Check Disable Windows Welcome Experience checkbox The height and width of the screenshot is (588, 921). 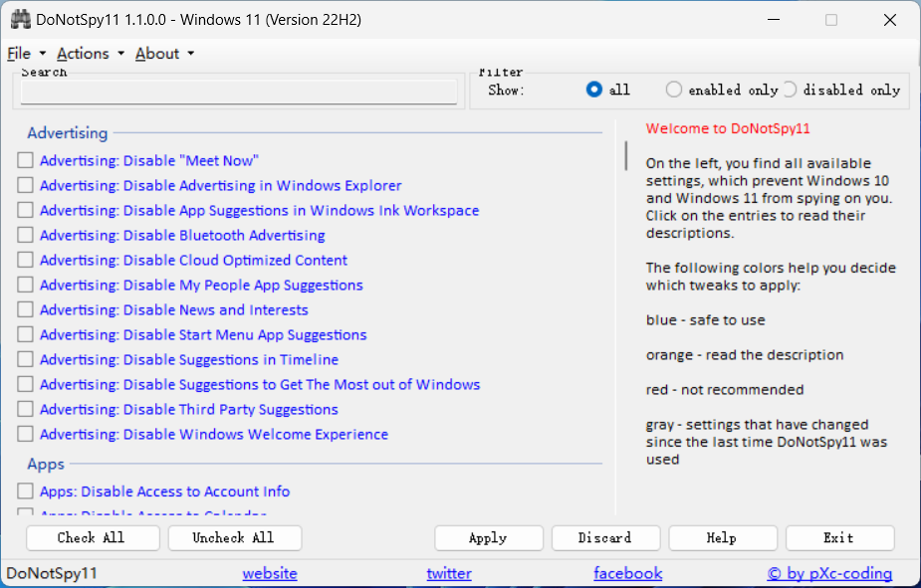[25, 434]
